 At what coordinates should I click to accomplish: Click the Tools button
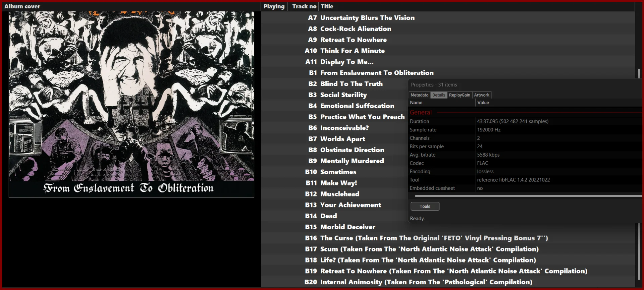[x=425, y=206]
